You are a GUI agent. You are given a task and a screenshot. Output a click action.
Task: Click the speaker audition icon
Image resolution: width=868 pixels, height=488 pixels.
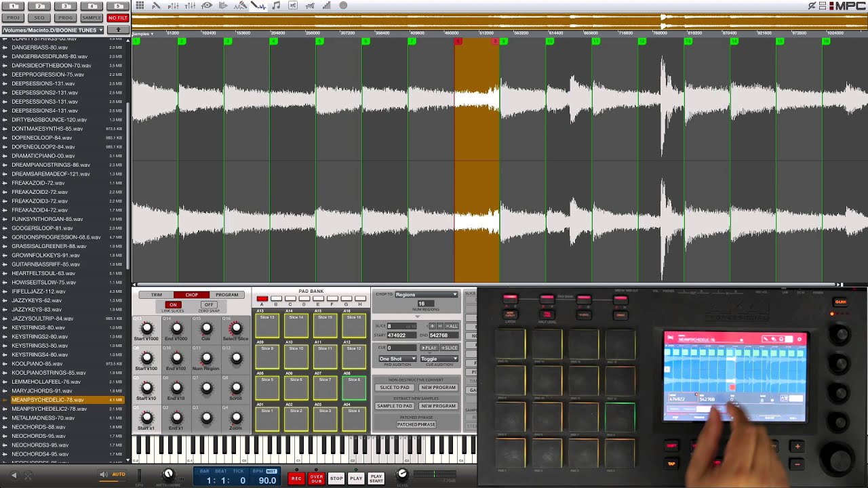(x=103, y=474)
